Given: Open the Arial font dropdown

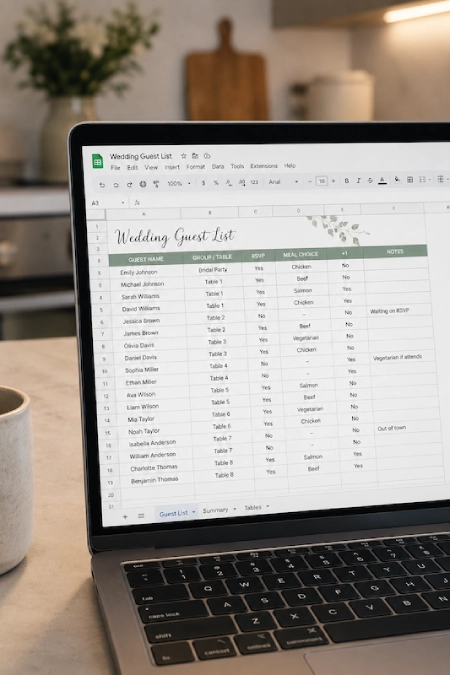Looking at the screenshot, I should click(x=283, y=182).
